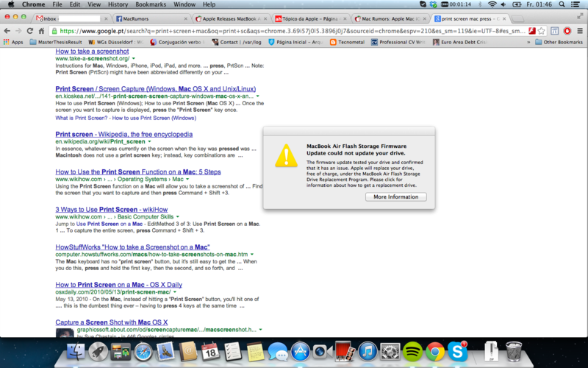
Task: Click the Chrome icon in the Dock
Action: [435, 352]
